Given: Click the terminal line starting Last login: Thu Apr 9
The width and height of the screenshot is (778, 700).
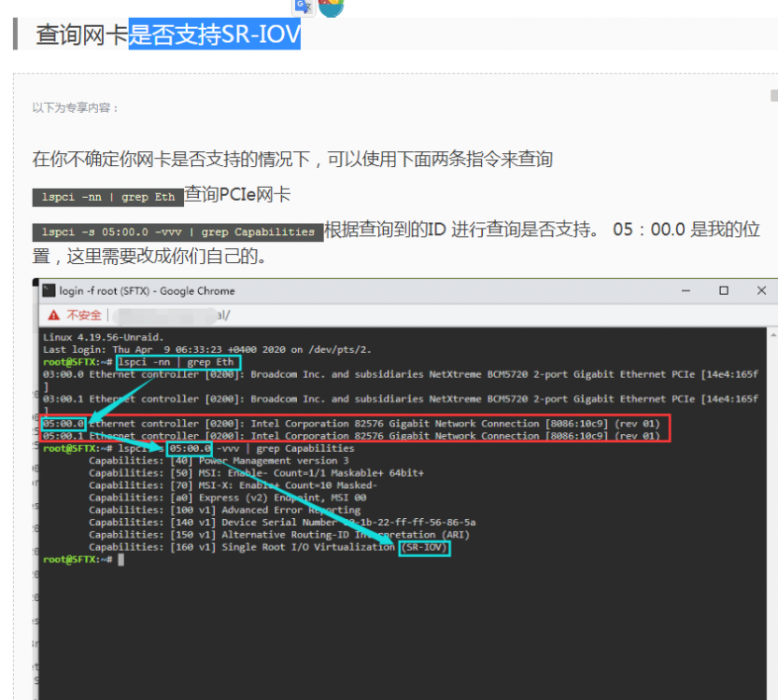Looking at the screenshot, I should pos(207,349).
